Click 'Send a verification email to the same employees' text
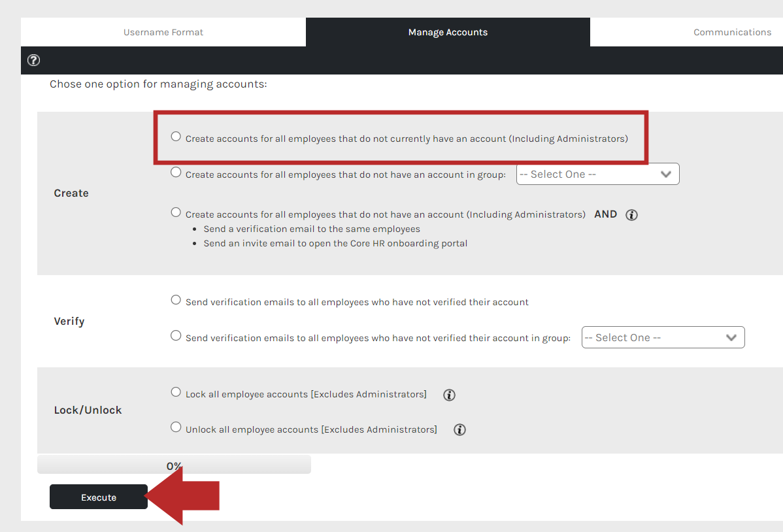The height and width of the screenshot is (532, 783). (312, 229)
